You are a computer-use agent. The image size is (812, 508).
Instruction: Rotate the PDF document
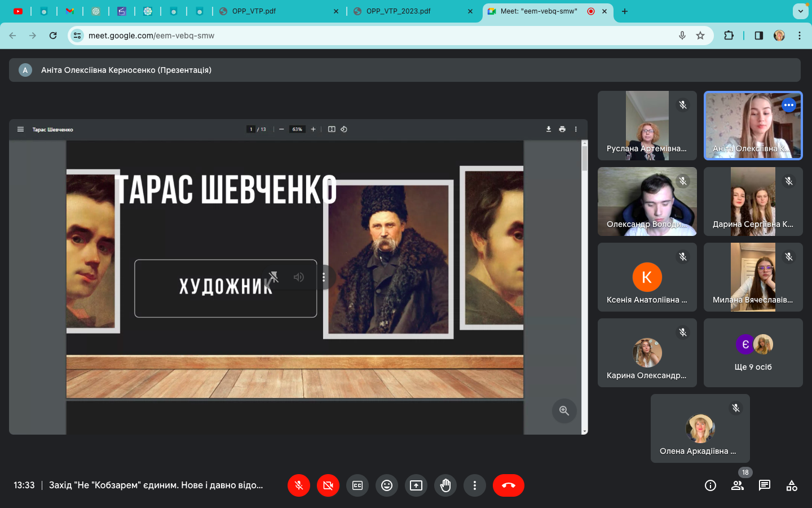(x=344, y=129)
